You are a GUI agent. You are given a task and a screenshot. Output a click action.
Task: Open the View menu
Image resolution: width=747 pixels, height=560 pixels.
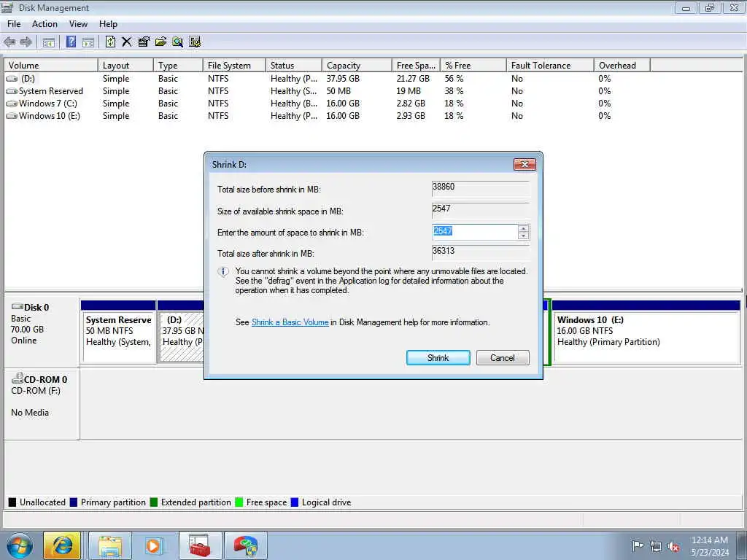pos(78,24)
